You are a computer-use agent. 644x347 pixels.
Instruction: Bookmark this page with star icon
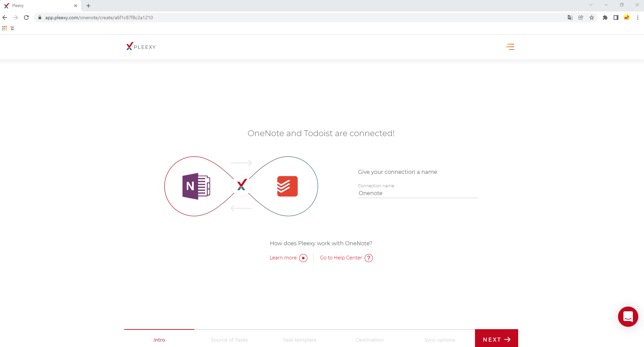pyautogui.click(x=592, y=18)
